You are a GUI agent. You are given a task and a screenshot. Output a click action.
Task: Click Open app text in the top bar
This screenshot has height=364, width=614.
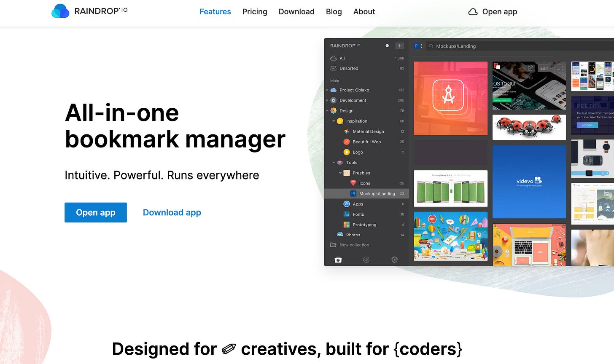500,12
